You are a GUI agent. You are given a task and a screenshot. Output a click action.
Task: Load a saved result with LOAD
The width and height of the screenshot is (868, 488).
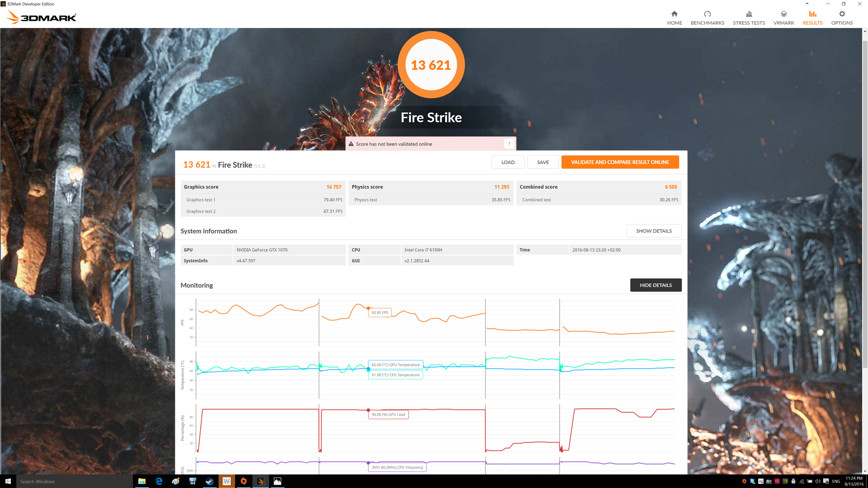point(508,162)
